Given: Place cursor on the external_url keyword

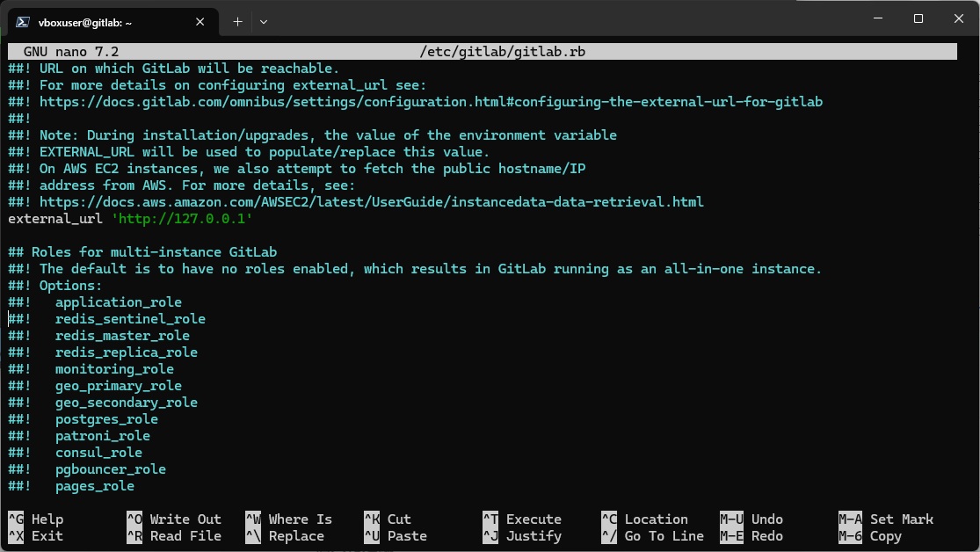Looking at the screenshot, I should (55, 219).
